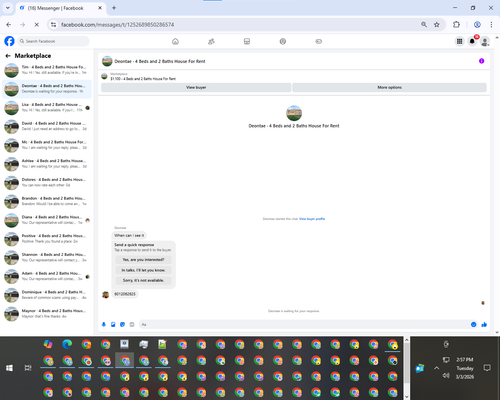Launch Microsoft Edge from the taskbar
500x400 pixels.
coord(67,344)
